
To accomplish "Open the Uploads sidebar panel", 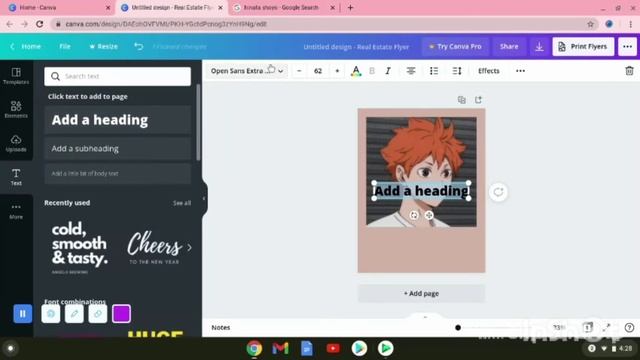I will click(x=16, y=143).
